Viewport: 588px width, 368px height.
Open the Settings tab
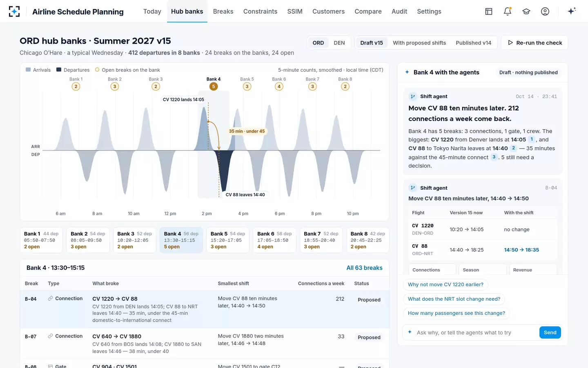point(429,11)
